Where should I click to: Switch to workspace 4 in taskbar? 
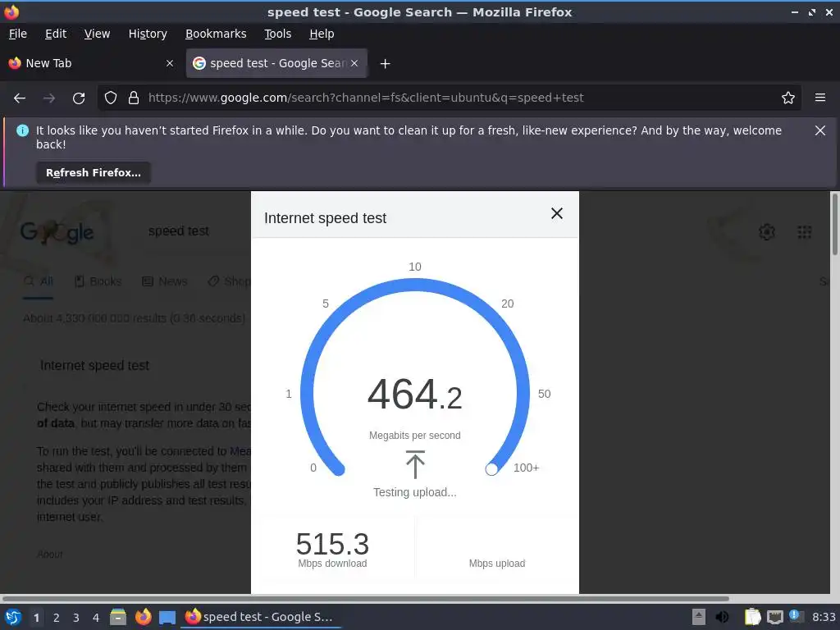click(96, 618)
